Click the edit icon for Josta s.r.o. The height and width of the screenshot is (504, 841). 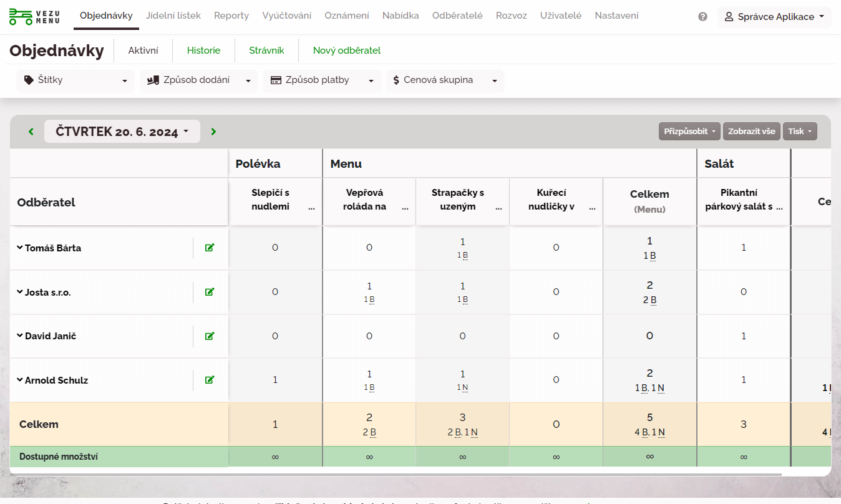[x=210, y=292]
